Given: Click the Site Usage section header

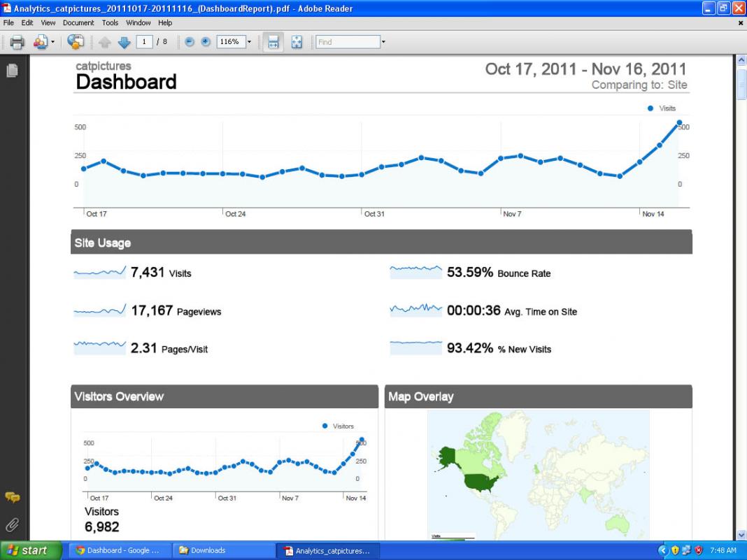Looking at the screenshot, I should [381, 243].
